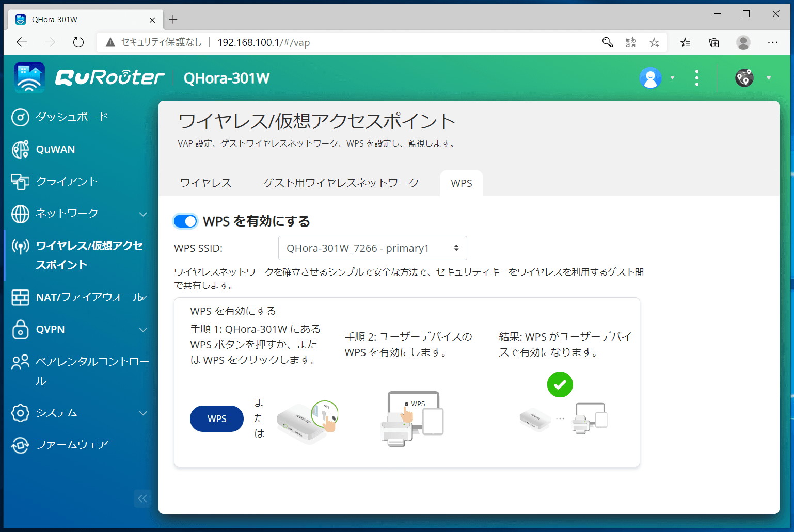This screenshot has height=532, width=794.
Task: Open browser collections icon
Action: pyautogui.click(x=714, y=42)
